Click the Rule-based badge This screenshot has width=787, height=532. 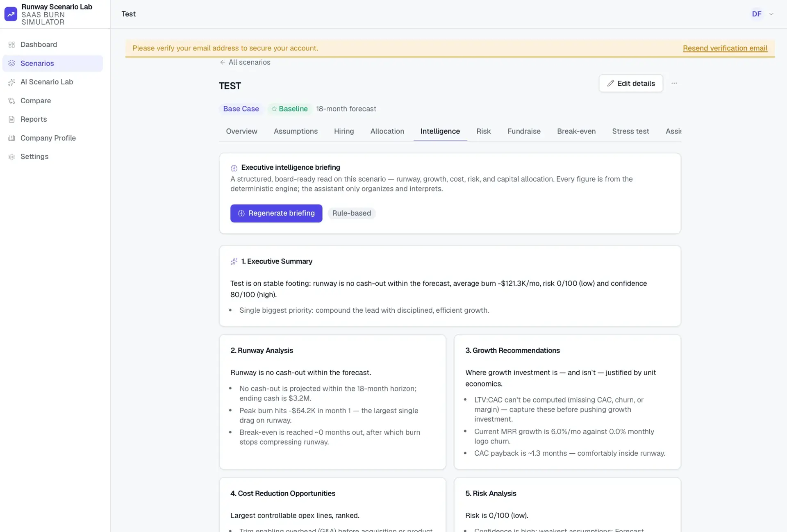tap(351, 213)
